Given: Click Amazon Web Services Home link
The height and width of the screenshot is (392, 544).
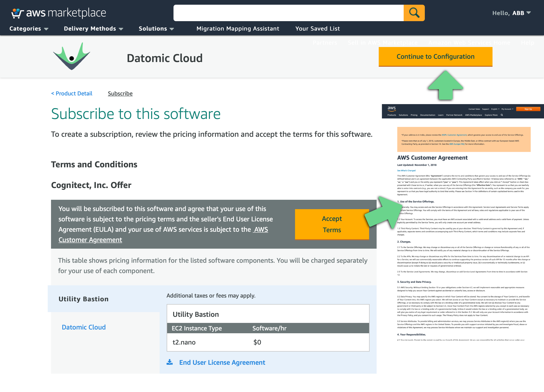Looking at the screenshot, I should (469, 43).
